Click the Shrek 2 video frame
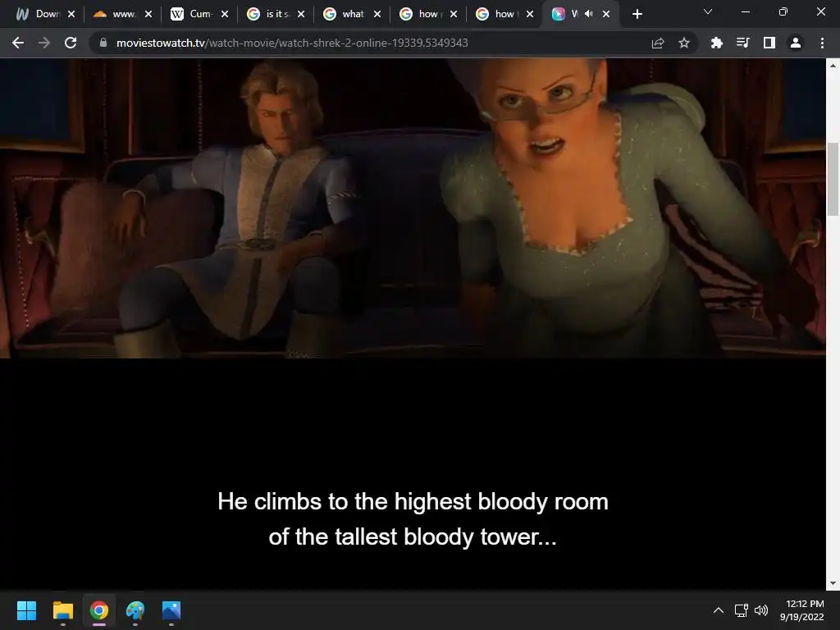The width and height of the screenshot is (840, 630). [x=413, y=208]
